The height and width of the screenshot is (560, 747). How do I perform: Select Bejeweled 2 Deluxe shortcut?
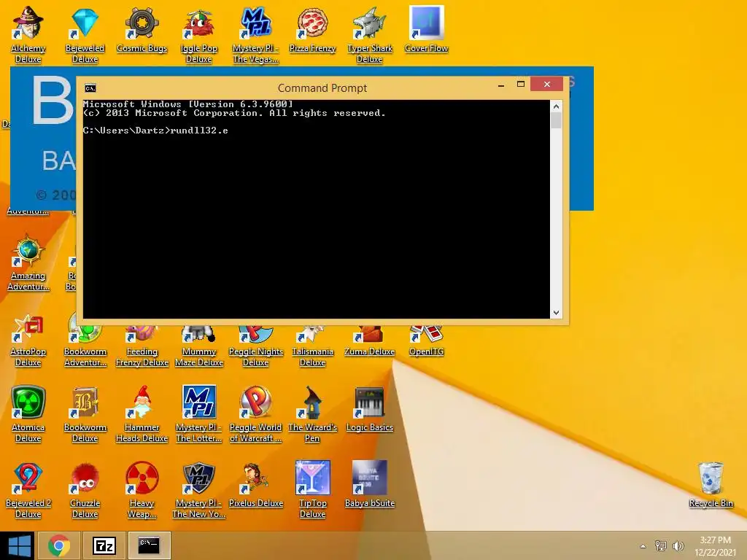28,489
